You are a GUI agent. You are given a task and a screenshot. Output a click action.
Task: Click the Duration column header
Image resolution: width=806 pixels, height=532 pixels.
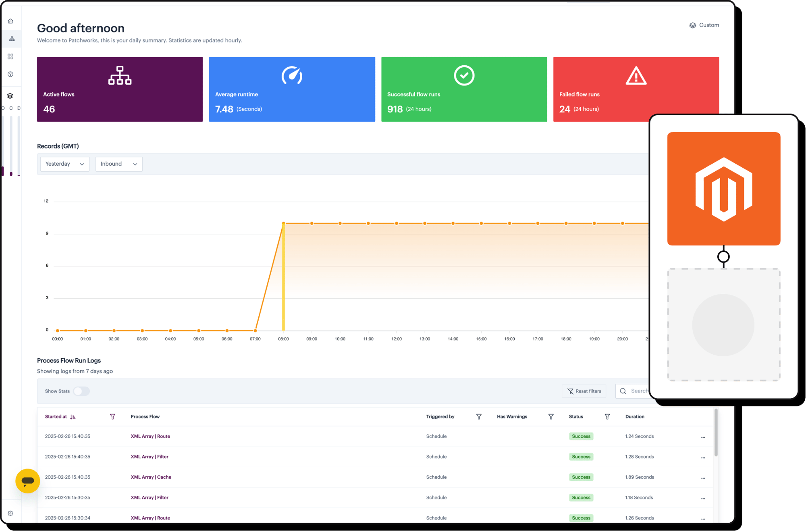pyautogui.click(x=635, y=417)
